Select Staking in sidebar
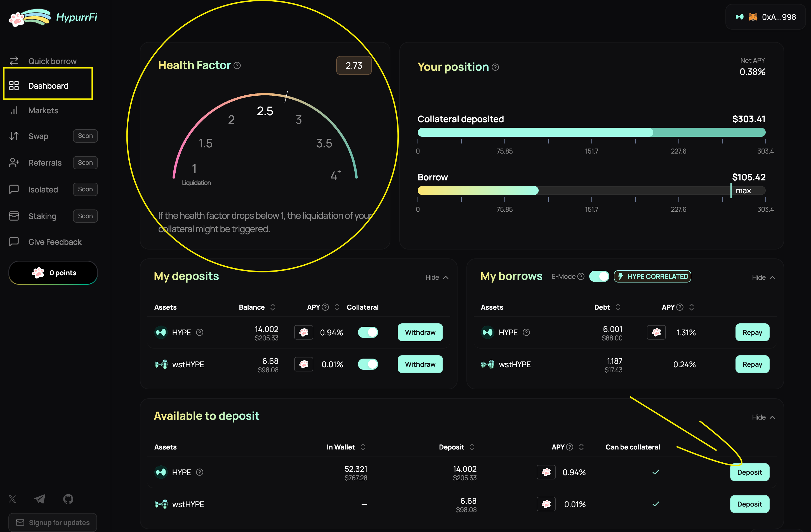Viewport: 811px width, 532px height. (x=42, y=216)
